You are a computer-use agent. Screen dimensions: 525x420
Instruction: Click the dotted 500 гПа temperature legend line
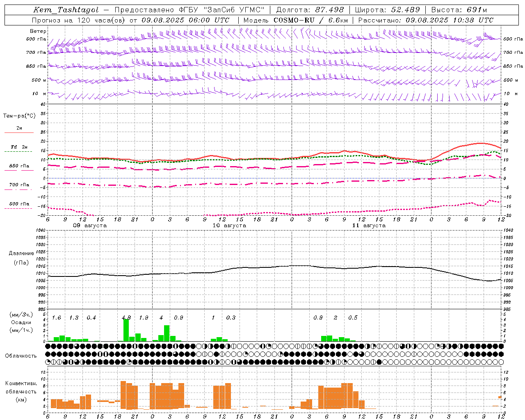(x=18, y=208)
